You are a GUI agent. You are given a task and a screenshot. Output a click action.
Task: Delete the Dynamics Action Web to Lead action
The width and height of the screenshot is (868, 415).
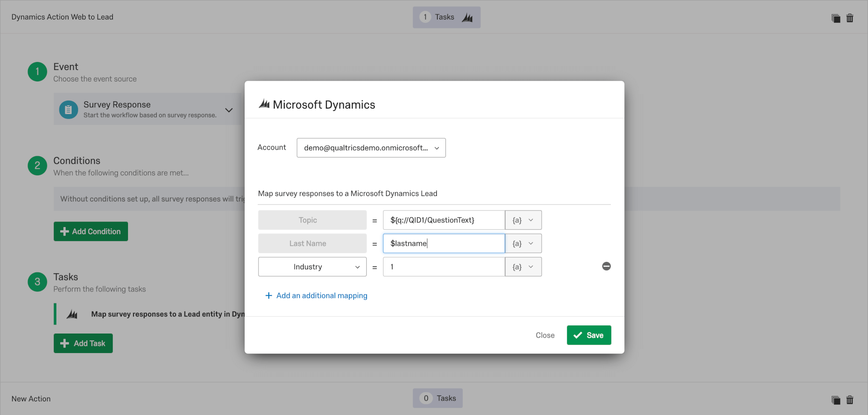click(850, 18)
